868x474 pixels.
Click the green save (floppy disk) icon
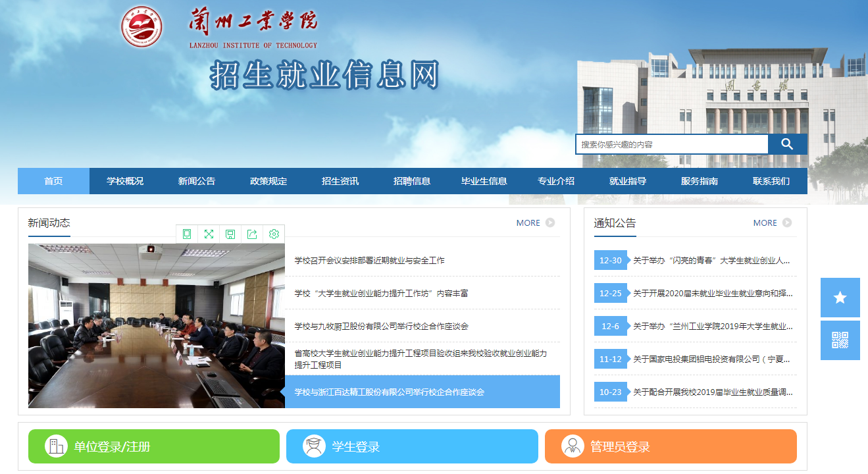(x=230, y=234)
